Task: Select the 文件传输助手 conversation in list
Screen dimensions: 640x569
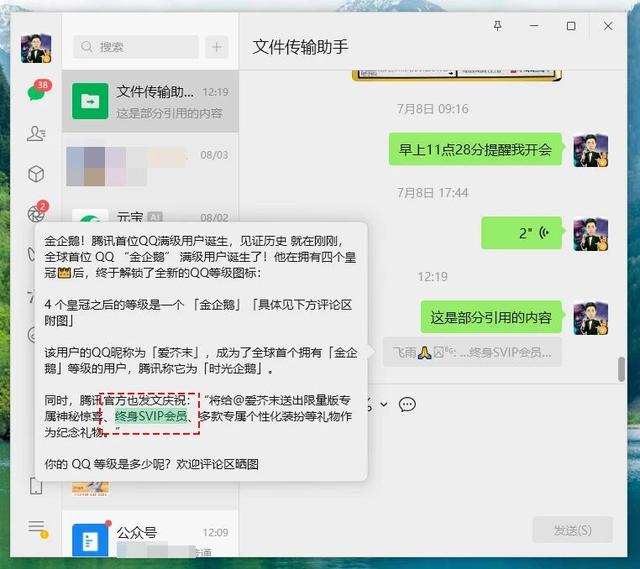Action: pyautogui.click(x=150, y=101)
